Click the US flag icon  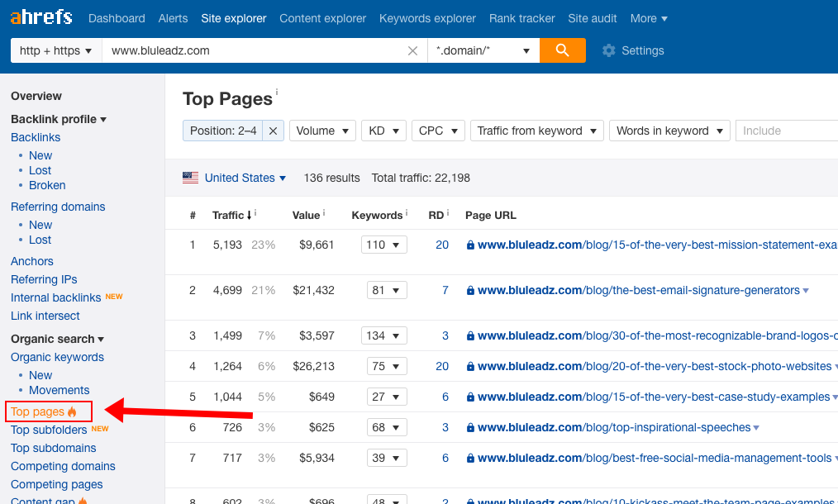[190, 178]
